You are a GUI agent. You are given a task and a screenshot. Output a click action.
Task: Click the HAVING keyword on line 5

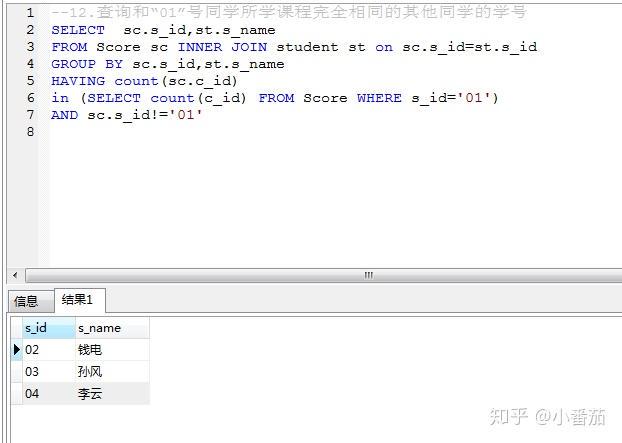78,81
